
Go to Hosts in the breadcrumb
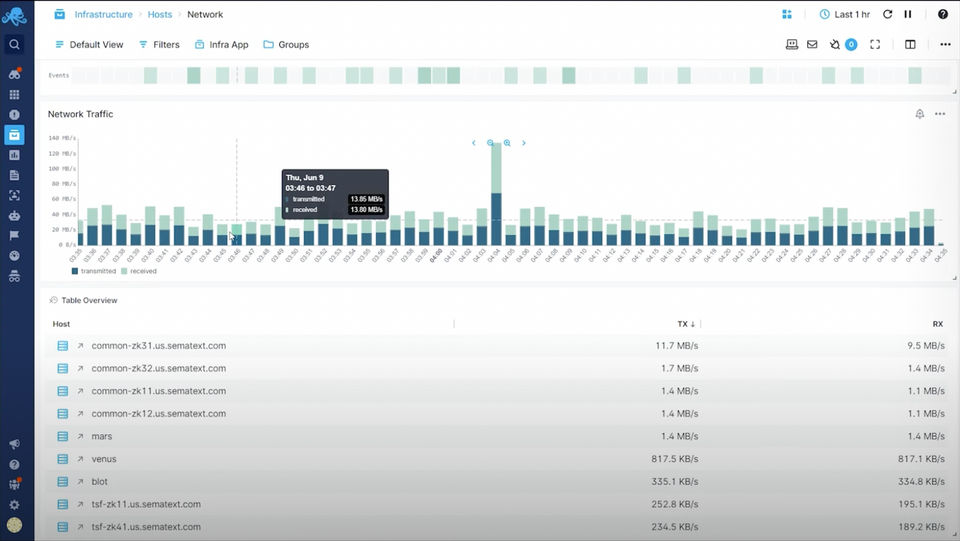pyautogui.click(x=159, y=15)
